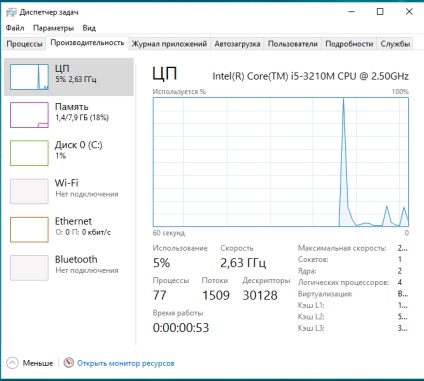Open the Открыть монитор ресурсов link

coord(126,363)
